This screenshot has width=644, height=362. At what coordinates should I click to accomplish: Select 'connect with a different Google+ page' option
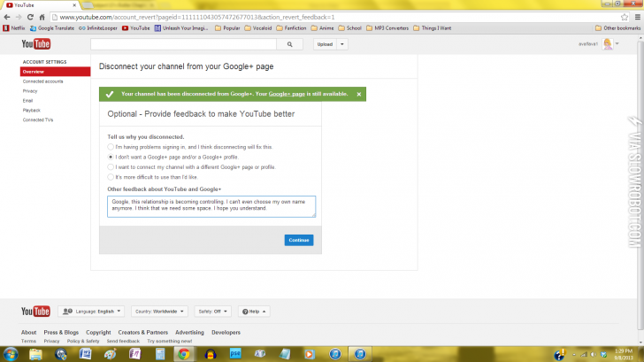[111, 166]
